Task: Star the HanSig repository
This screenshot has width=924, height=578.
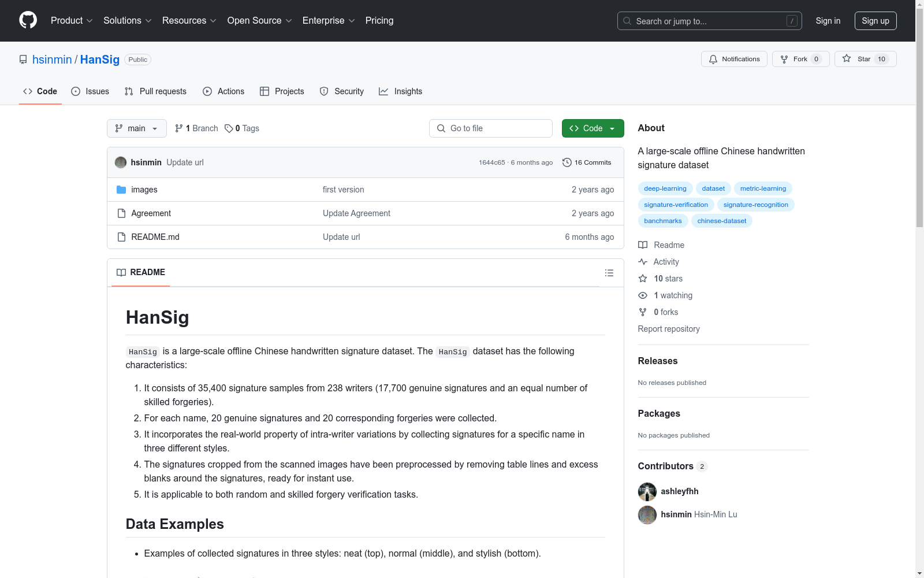Action: [x=865, y=59]
